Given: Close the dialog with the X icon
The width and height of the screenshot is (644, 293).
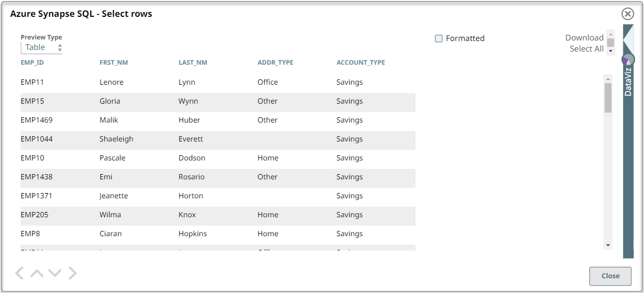Looking at the screenshot, I should click(x=627, y=14).
